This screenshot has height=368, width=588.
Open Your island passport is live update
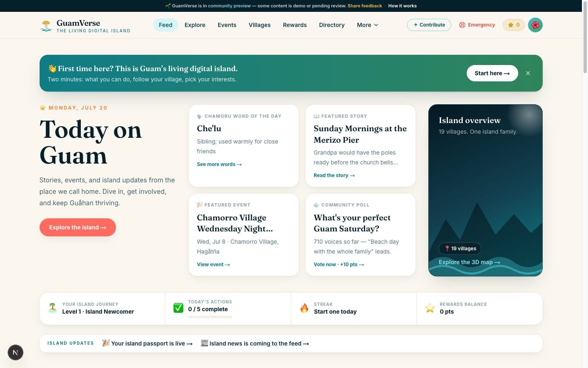coord(147,343)
